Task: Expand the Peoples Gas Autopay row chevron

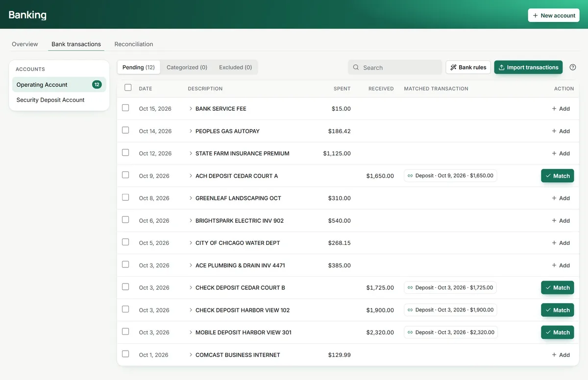Action: tap(191, 131)
